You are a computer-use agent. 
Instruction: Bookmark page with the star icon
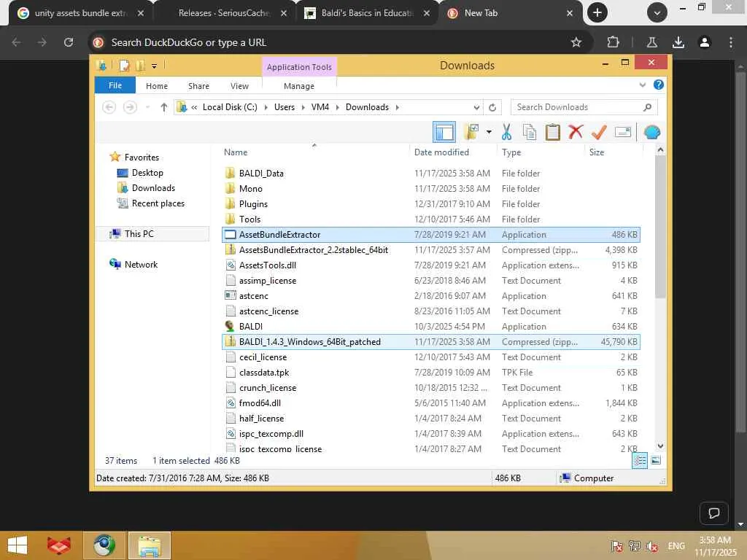pos(576,42)
